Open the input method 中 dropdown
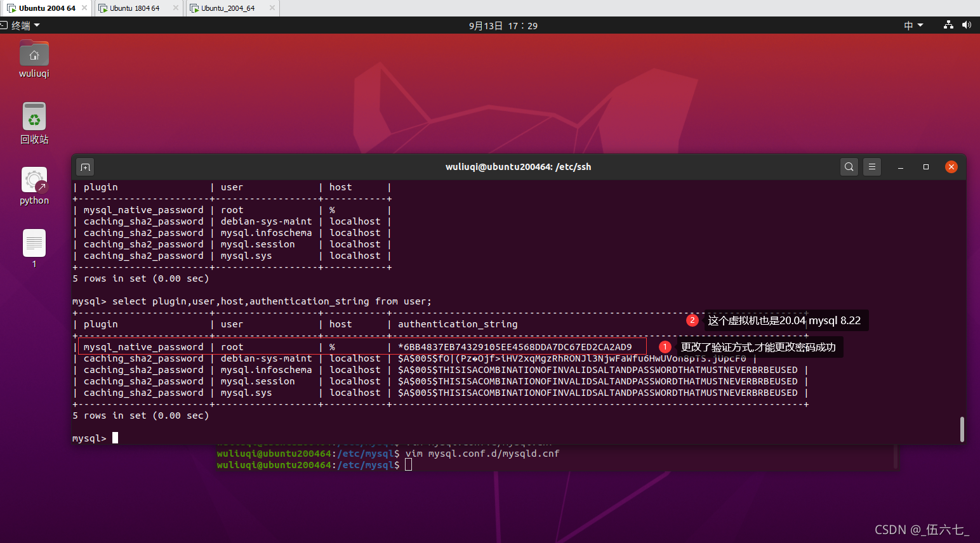This screenshot has width=980, height=543. coord(913,25)
